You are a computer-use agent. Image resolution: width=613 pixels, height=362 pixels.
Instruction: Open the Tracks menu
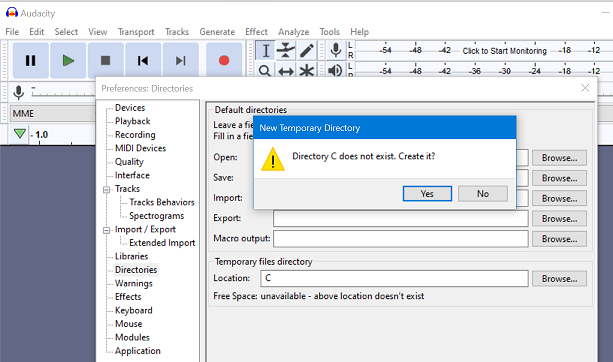(x=177, y=32)
